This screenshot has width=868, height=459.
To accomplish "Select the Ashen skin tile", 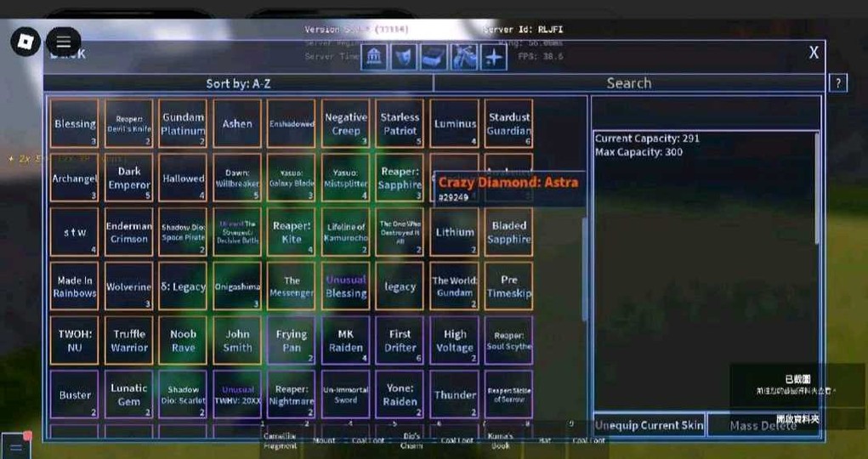I will pyautogui.click(x=237, y=123).
